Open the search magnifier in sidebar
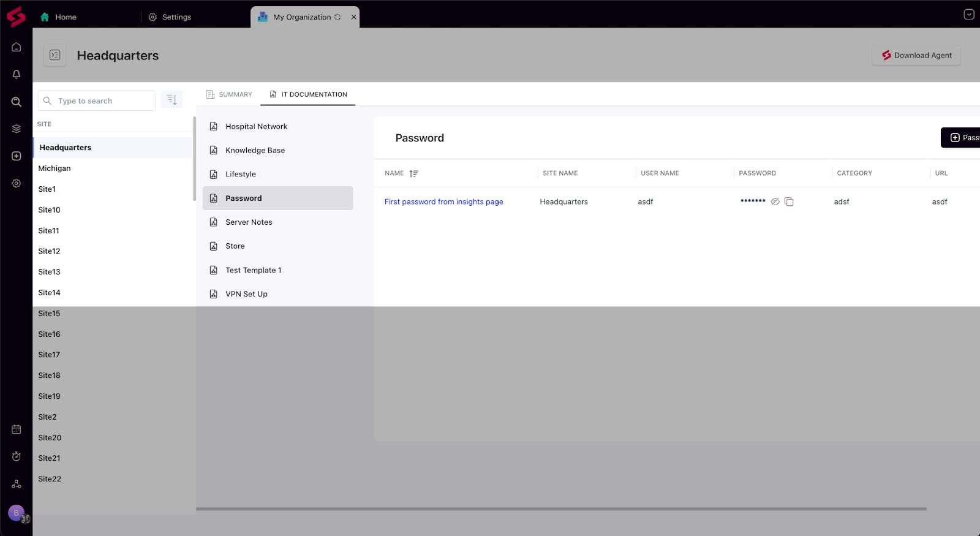 pos(17,102)
